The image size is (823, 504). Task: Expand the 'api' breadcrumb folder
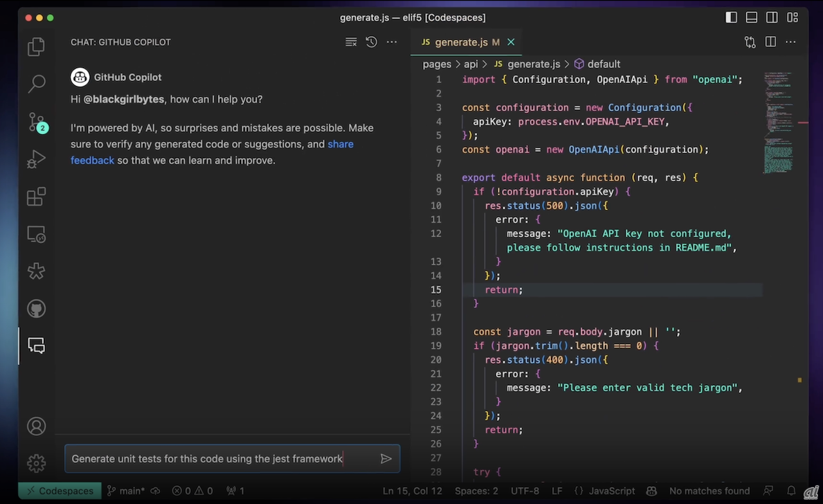coord(471,64)
